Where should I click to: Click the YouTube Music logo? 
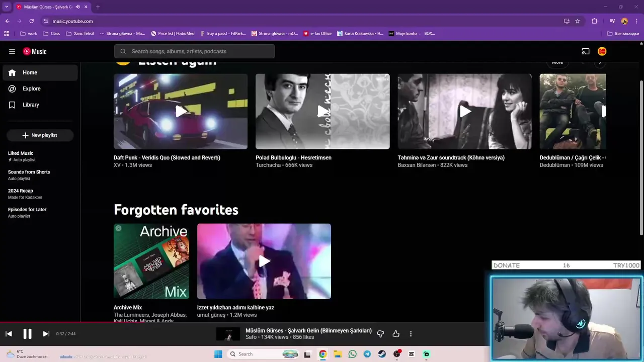(35, 51)
